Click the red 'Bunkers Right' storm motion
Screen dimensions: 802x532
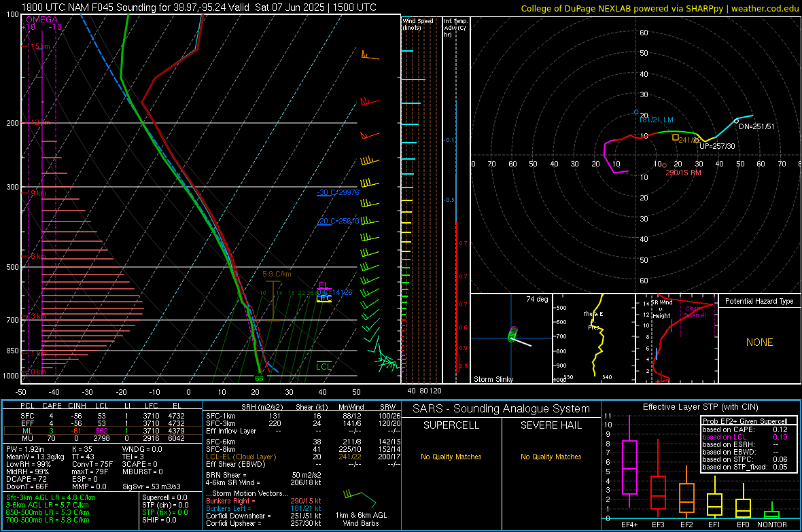[x=264, y=501]
